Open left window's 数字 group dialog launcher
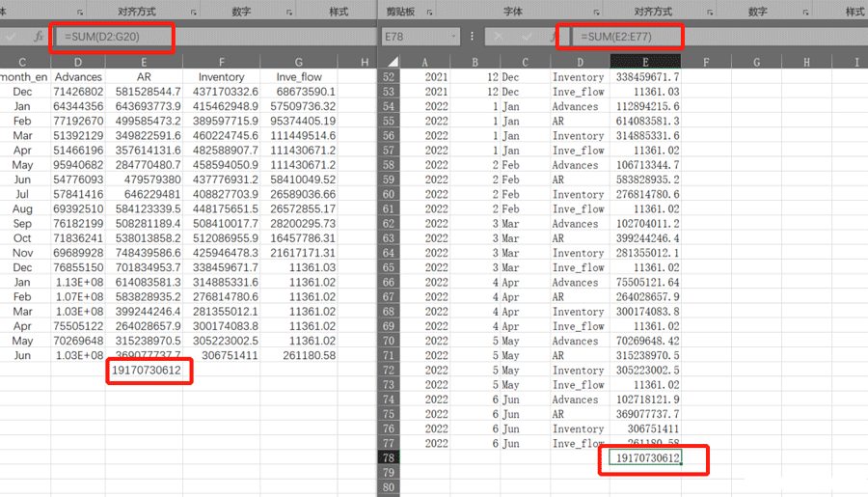The height and width of the screenshot is (497, 868). coord(288,13)
